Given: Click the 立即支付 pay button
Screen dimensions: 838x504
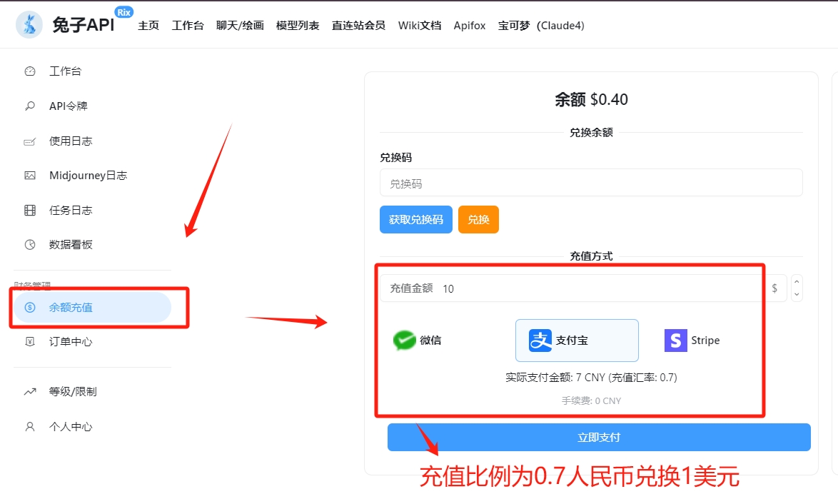Looking at the screenshot, I should click(599, 438).
